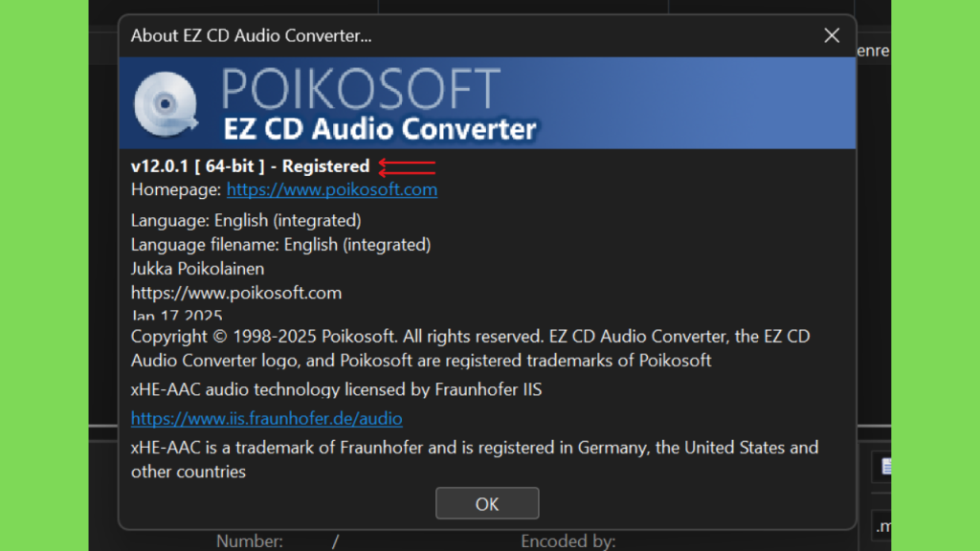
Task: Click the Jukka Poikolainen author line
Action: [197, 269]
